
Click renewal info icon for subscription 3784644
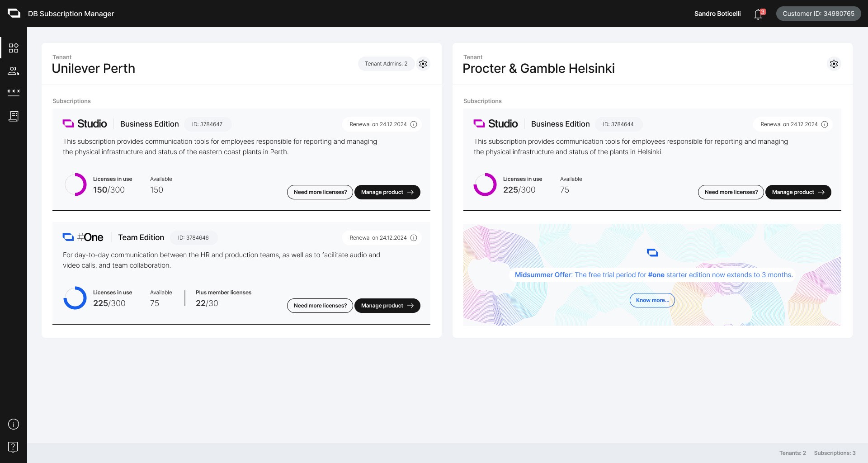click(825, 124)
